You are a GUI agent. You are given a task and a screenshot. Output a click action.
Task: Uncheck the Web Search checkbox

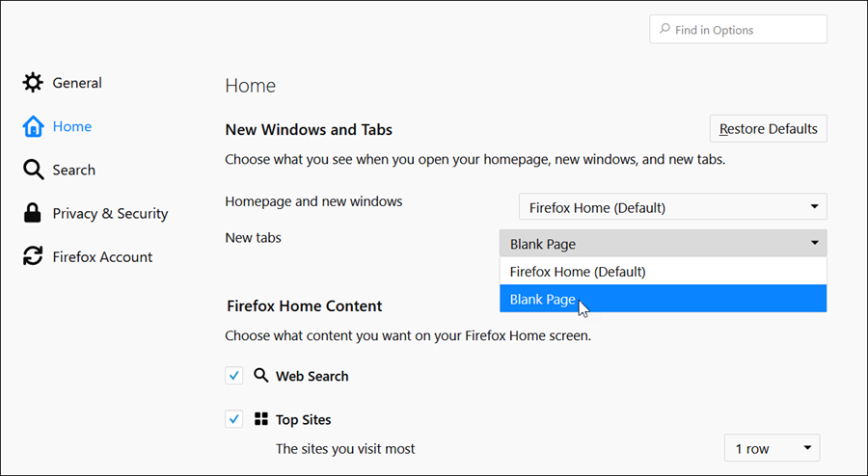click(x=234, y=376)
